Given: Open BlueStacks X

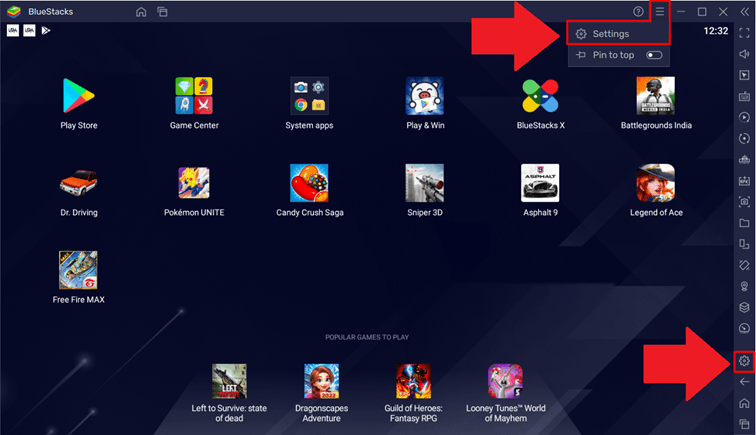Looking at the screenshot, I should (x=540, y=97).
